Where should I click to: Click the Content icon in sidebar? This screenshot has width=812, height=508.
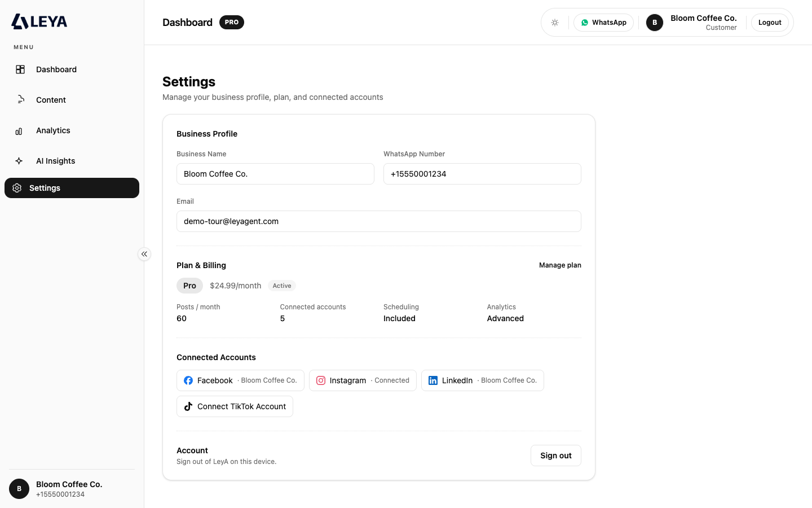click(20, 100)
